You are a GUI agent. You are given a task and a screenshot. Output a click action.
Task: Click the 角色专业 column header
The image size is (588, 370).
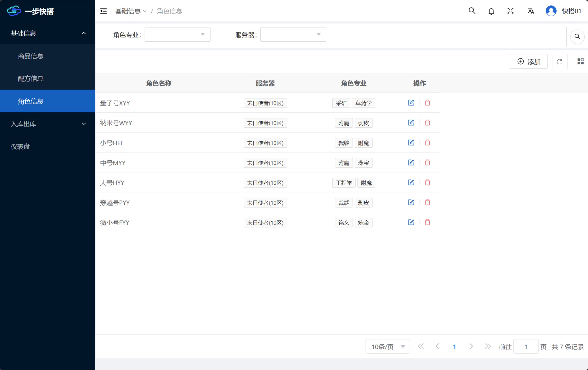(354, 83)
